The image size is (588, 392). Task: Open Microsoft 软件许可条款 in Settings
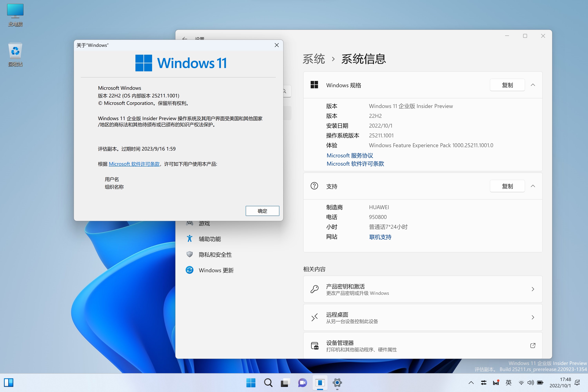(355, 164)
